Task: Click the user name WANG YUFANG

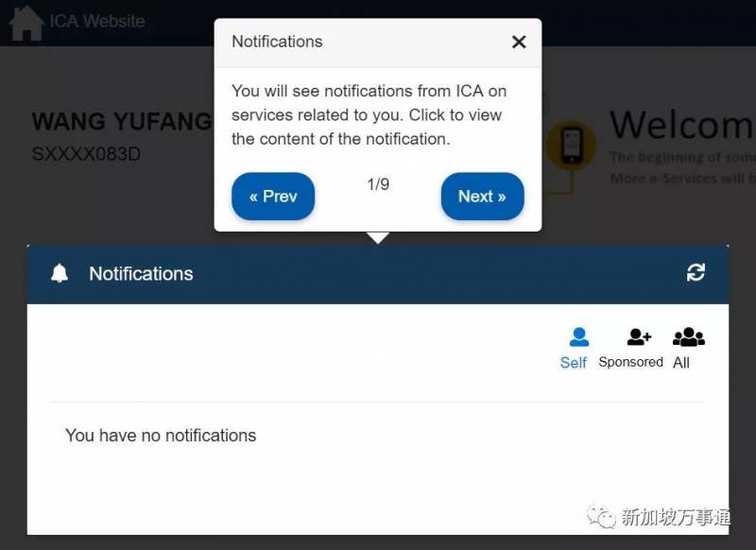Action: click(x=122, y=122)
